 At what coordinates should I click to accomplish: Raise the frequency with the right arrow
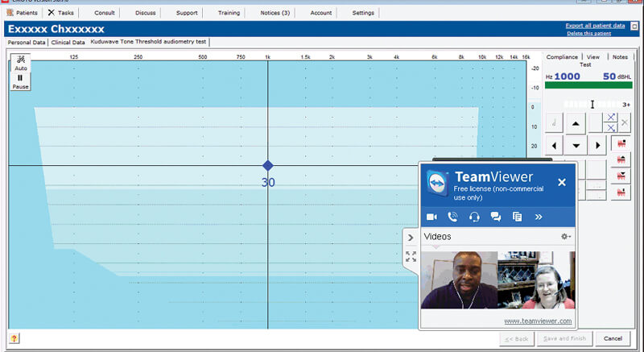click(x=597, y=146)
